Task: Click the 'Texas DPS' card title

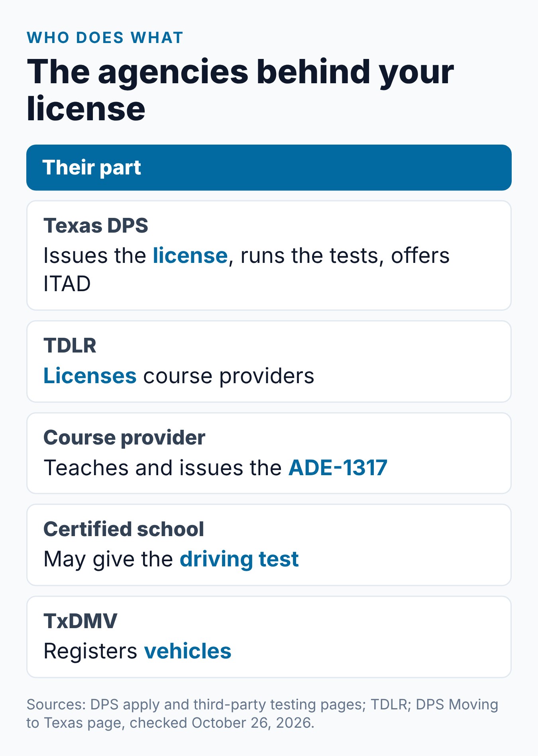Action: (x=96, y=225)
